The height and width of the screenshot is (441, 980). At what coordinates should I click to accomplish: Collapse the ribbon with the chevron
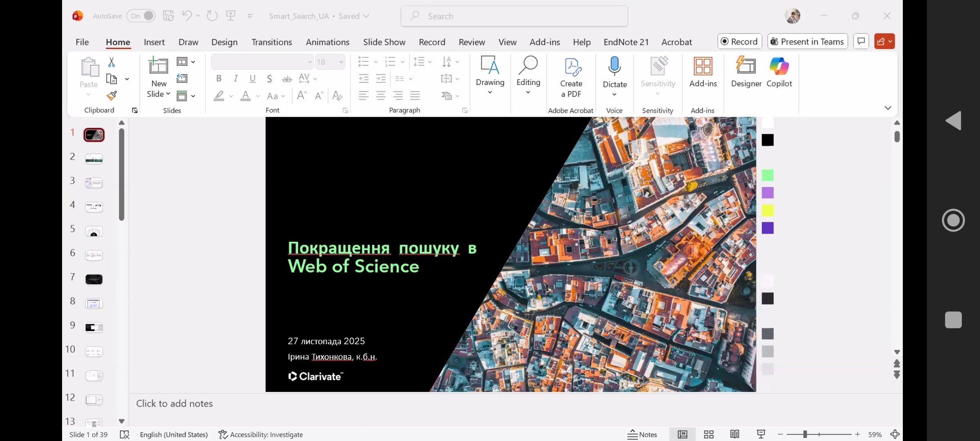888,108
